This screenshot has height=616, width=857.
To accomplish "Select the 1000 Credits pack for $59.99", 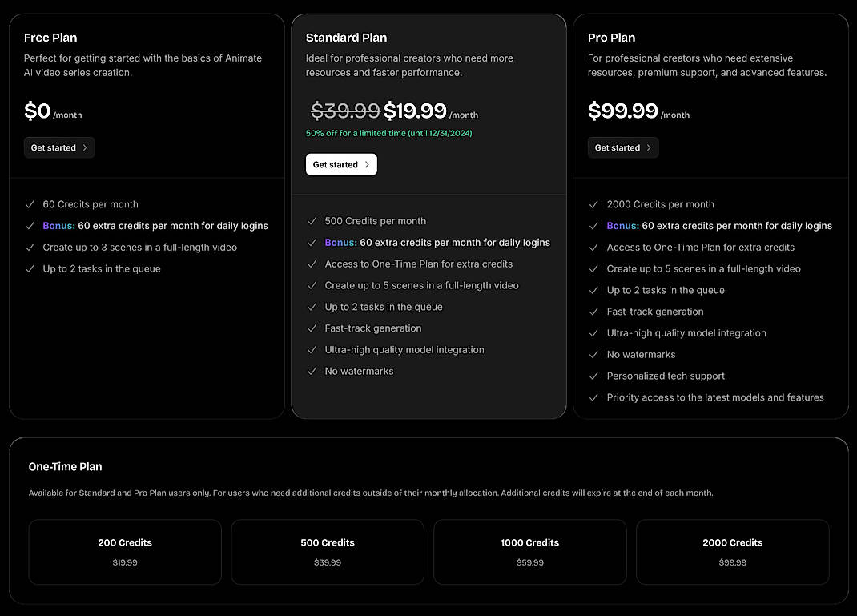I will pos(530,552).
